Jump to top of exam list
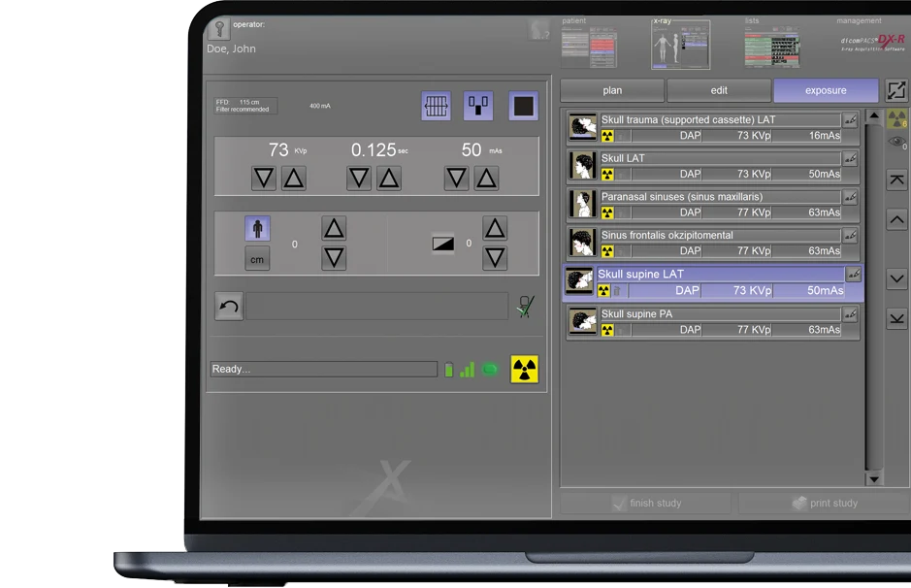The width and height of the screenshot is (911, 588). [896, 180]
